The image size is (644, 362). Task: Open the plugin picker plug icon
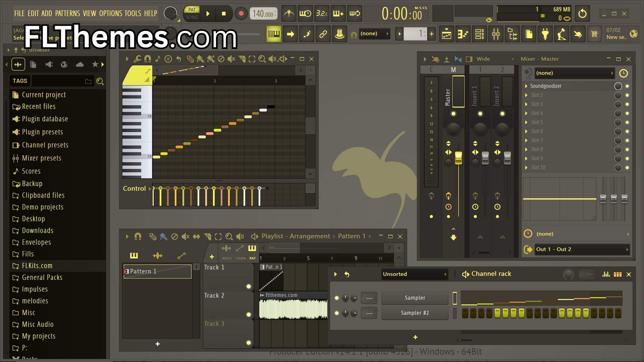coord(545,34)
